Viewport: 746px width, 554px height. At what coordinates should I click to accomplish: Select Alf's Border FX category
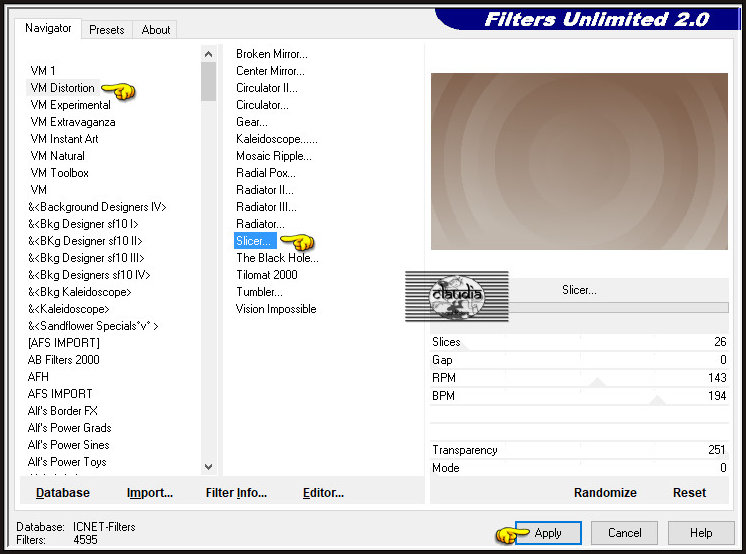coord(63,411)
